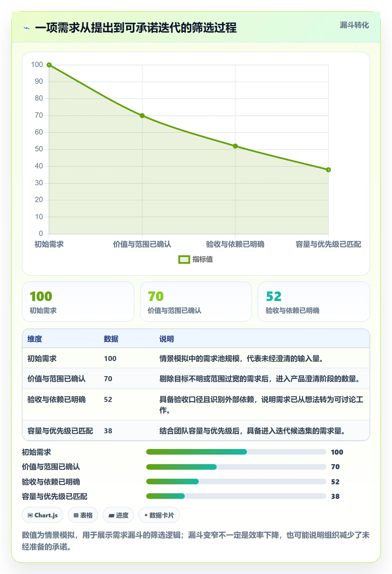Select table cell 验收与依赖已明确

pyautogui.click(x=57, y=399)
